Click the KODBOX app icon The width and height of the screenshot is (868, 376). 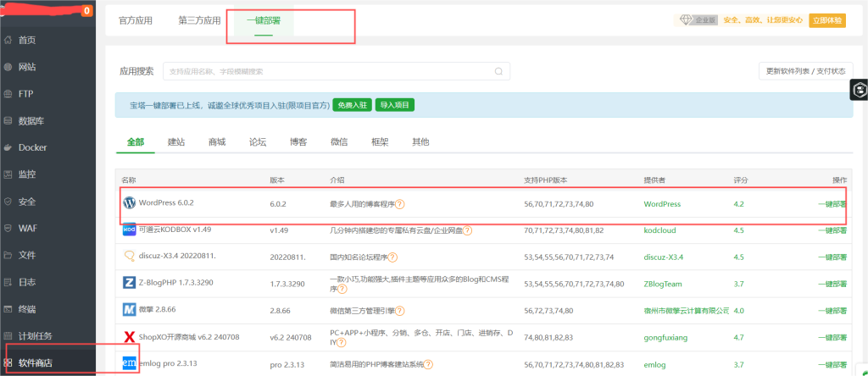130,229
